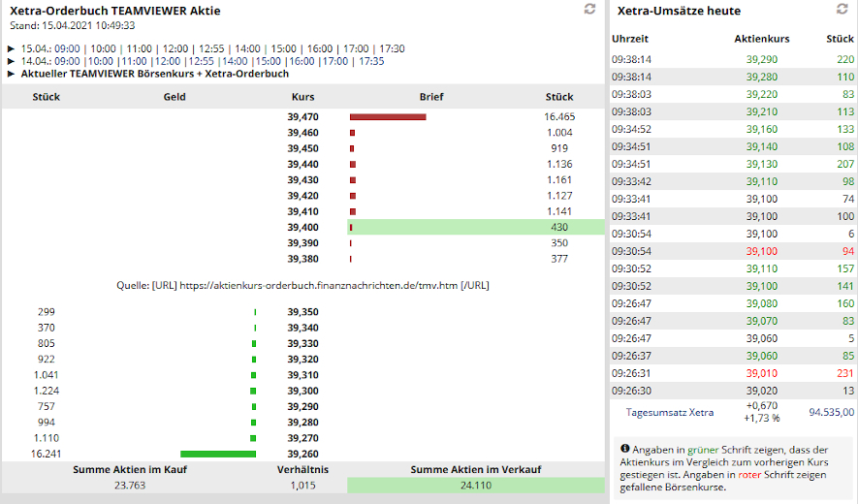Click the Uhrzeit column header
The height and width of the screenshot is (504, 858).
(630, 39)
